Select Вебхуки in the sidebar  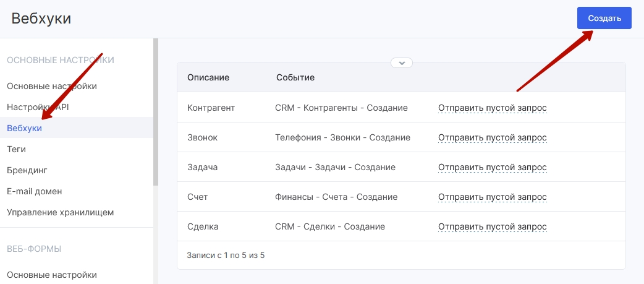[24, 128]
